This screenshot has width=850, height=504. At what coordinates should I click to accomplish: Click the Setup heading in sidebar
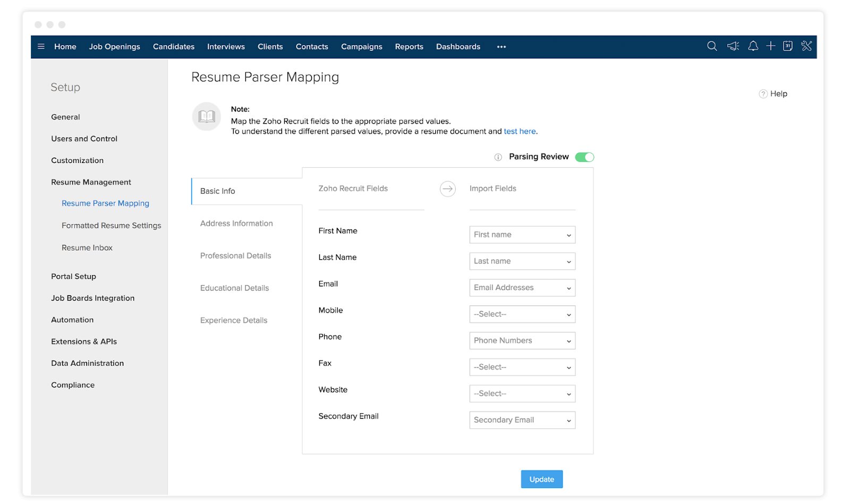pos(65,88)
